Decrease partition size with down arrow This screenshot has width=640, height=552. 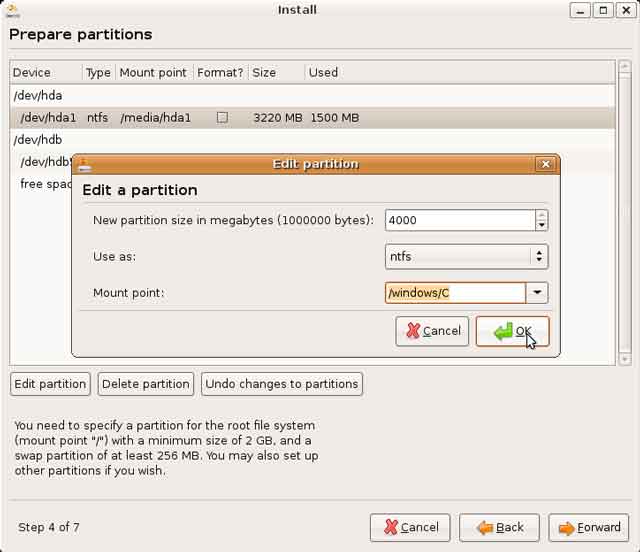pos(541,226)
